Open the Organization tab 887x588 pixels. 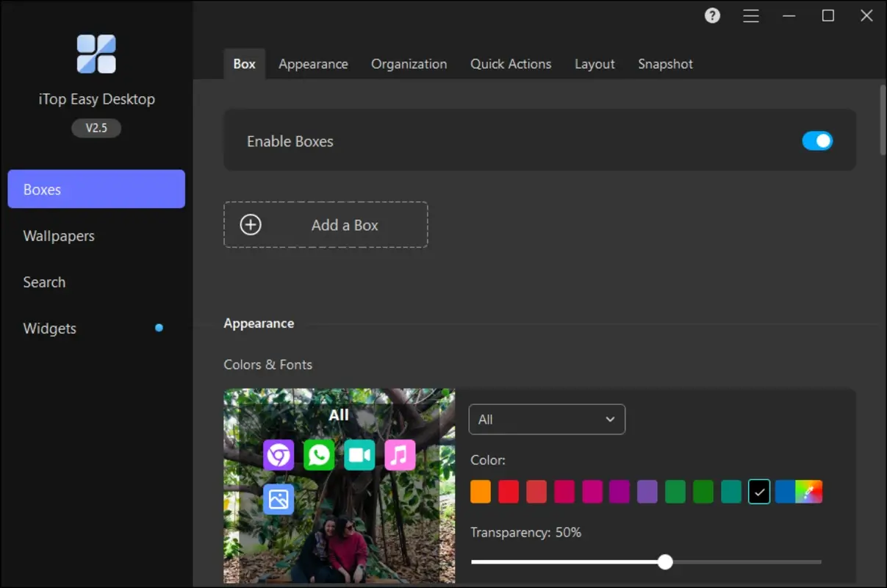pyautogui.click(x=409, y=64)
